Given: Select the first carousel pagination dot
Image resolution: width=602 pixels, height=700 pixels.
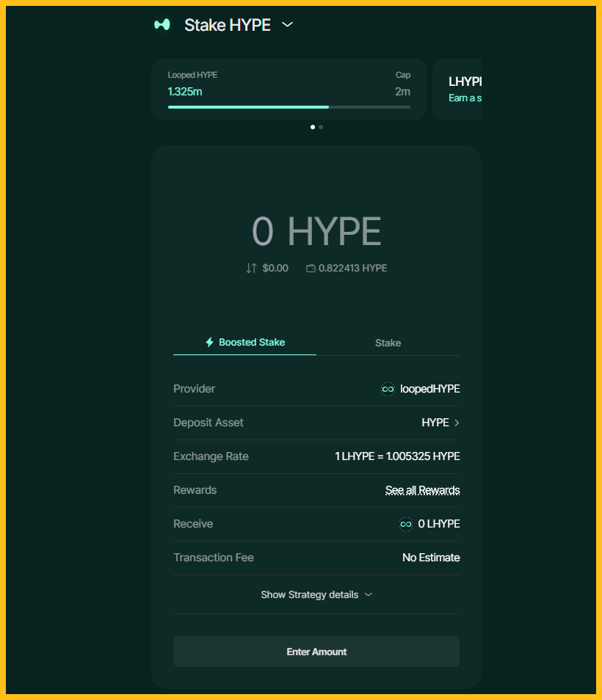Looking at the screenshot, I should [x=312, y=126].
